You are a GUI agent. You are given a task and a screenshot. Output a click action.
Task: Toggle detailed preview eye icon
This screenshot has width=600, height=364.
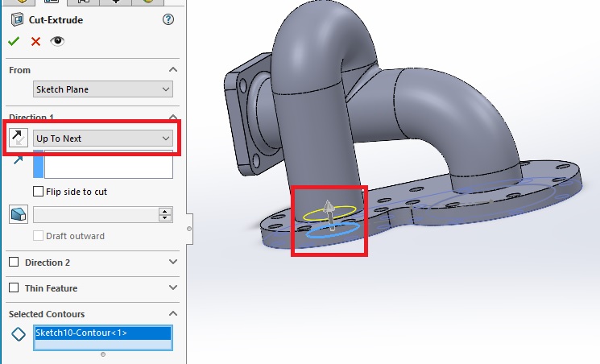click(57, 40)
